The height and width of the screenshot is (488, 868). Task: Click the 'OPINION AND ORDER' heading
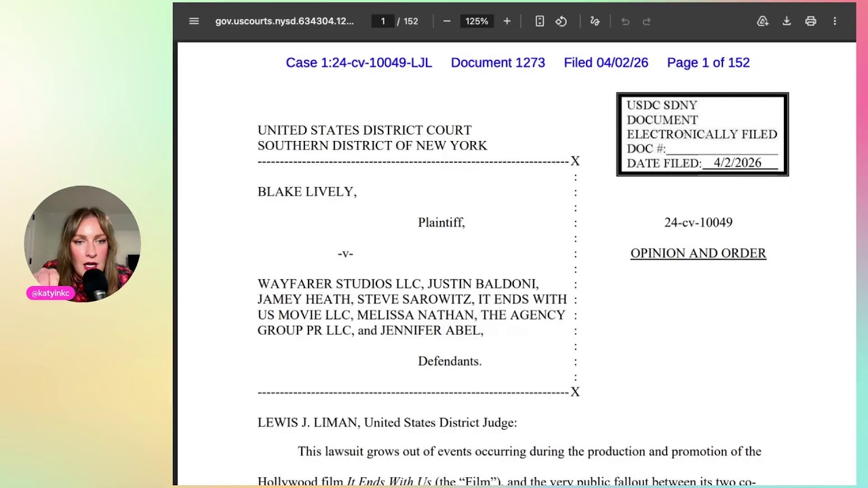pyautogui.click(x=698, y=253)
